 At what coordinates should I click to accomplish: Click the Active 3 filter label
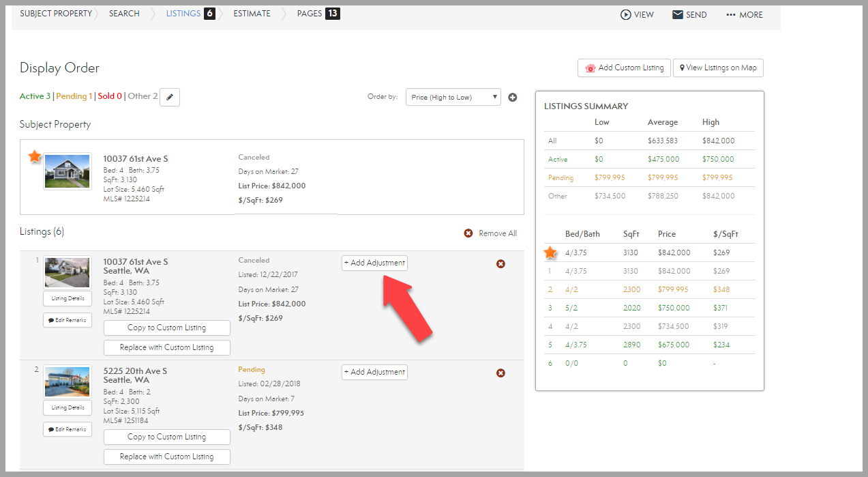35,96
